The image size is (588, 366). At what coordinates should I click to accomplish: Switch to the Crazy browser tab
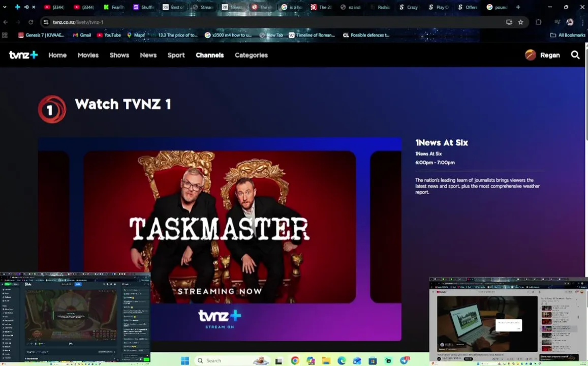[x=409, y=7]
